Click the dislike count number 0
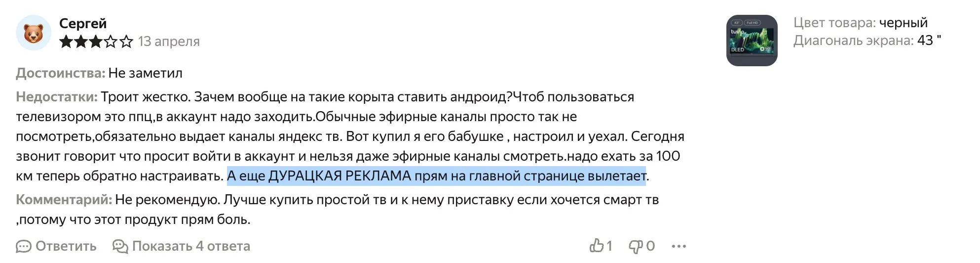Screen dimensions: 980x263 [650, 246]
